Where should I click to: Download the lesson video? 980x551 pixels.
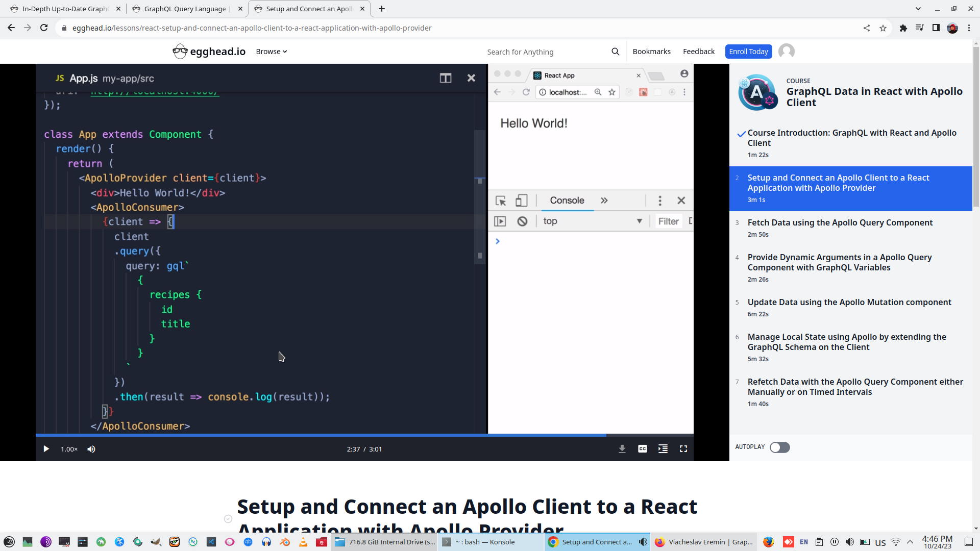click(x=622, y=449)
